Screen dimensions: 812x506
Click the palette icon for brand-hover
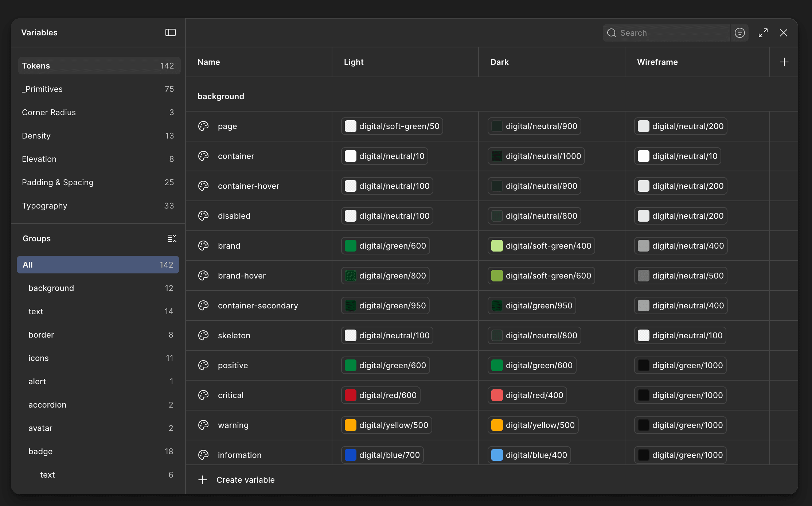coord(203,276)
